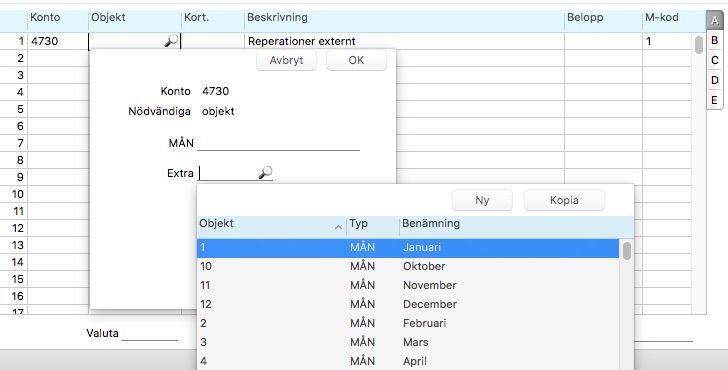The image size is (728, 370).
Task: Click the Avbryt button
Action: pos(286,60)
